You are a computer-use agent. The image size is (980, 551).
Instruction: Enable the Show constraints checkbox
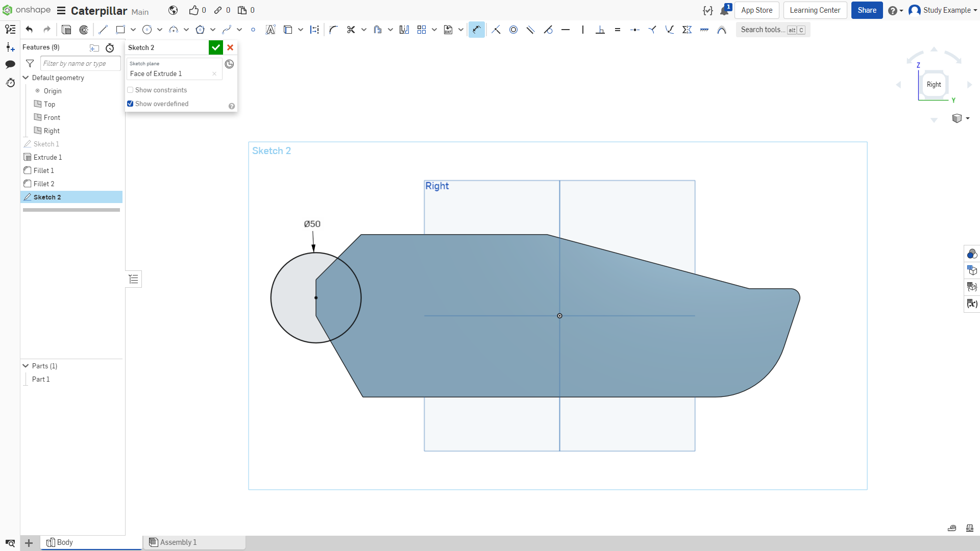click(x=130, y=90)
